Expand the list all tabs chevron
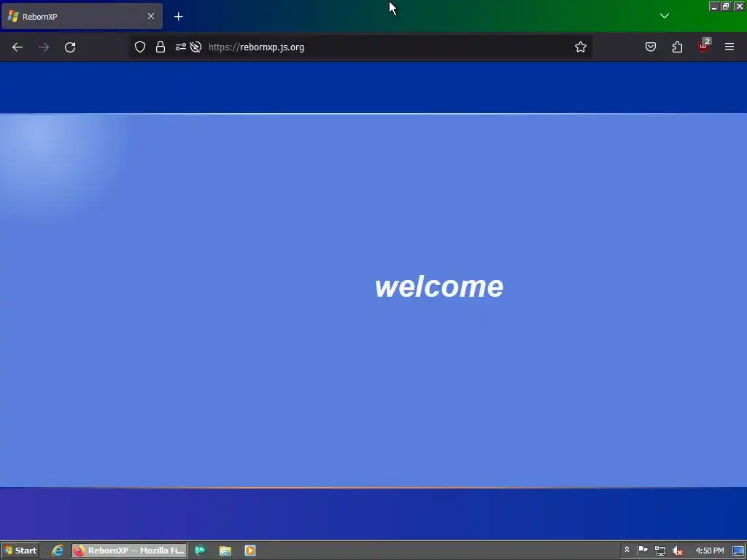 click(665, 16)
